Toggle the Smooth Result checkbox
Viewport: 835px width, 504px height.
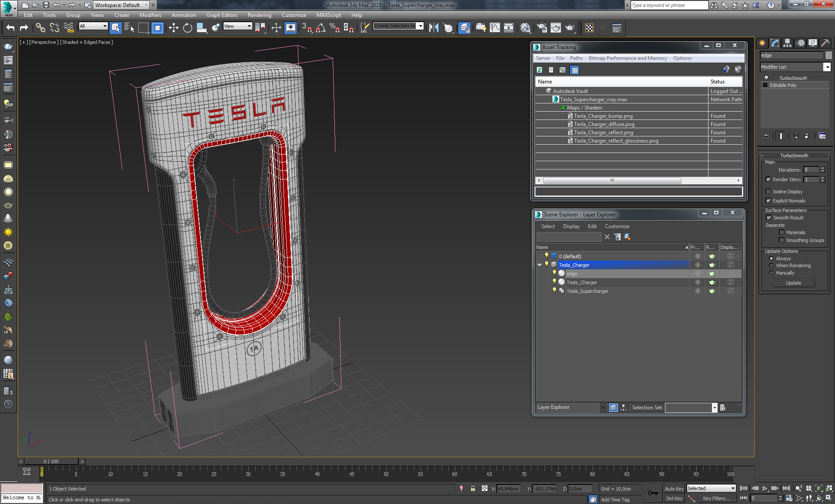(x=768, y=218)
